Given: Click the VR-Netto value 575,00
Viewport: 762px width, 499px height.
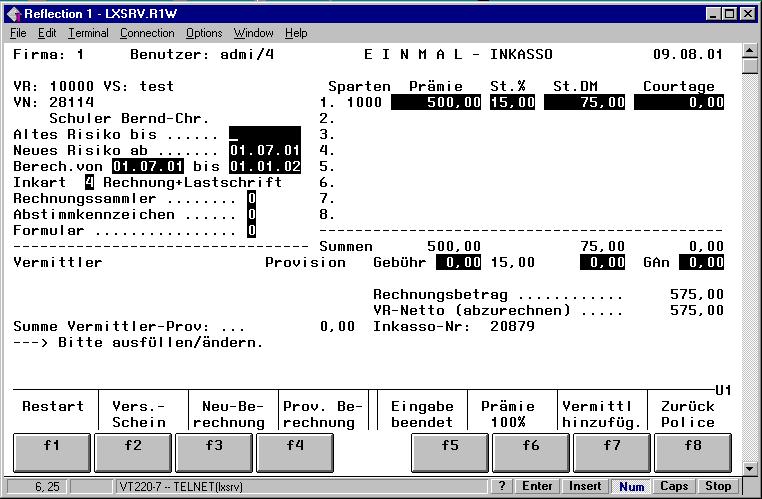Looking at the screenshot, I should coord(697,310).
